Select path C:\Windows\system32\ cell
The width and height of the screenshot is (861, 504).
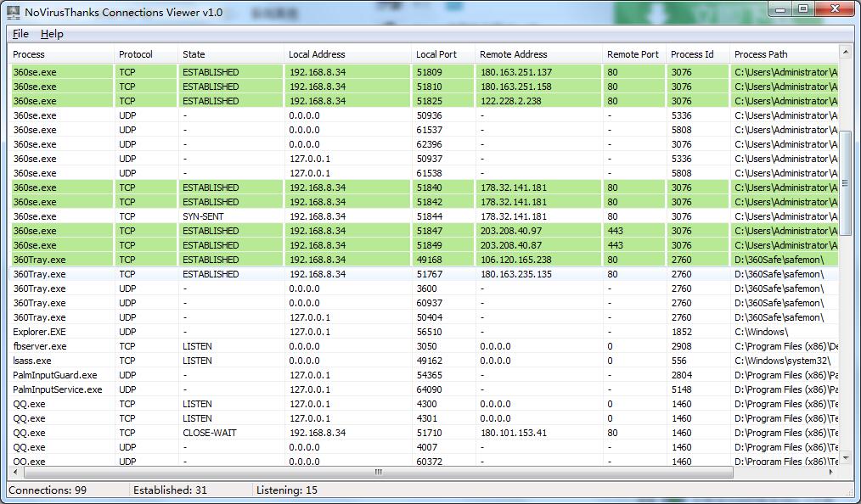tap(783, 361)
